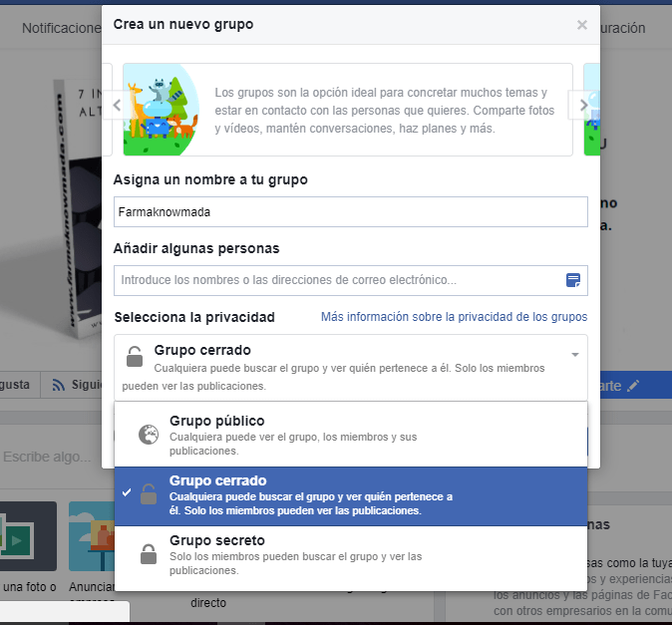Click the 'Anunciar' illustration tile
The height and width of the screenshot is (625, 672).
[92, 536]
